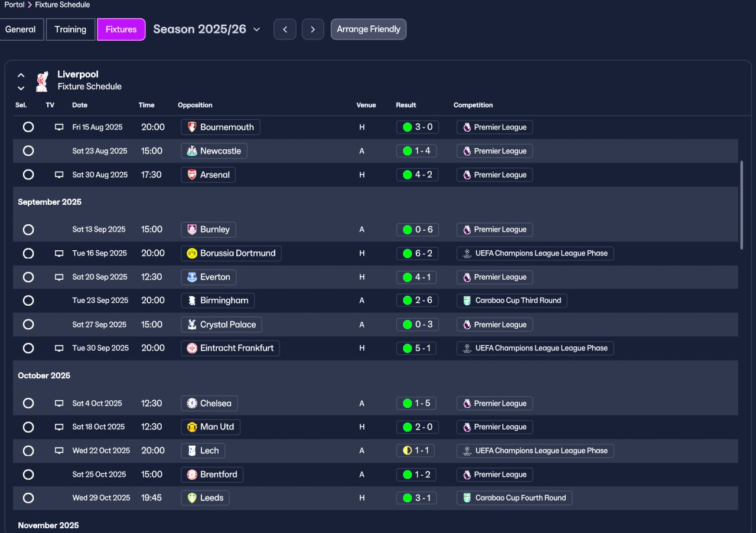The image size is (756, 533).
Task: Click the green win indicator for Arsenal result
Action: click(x=407, y=175)
